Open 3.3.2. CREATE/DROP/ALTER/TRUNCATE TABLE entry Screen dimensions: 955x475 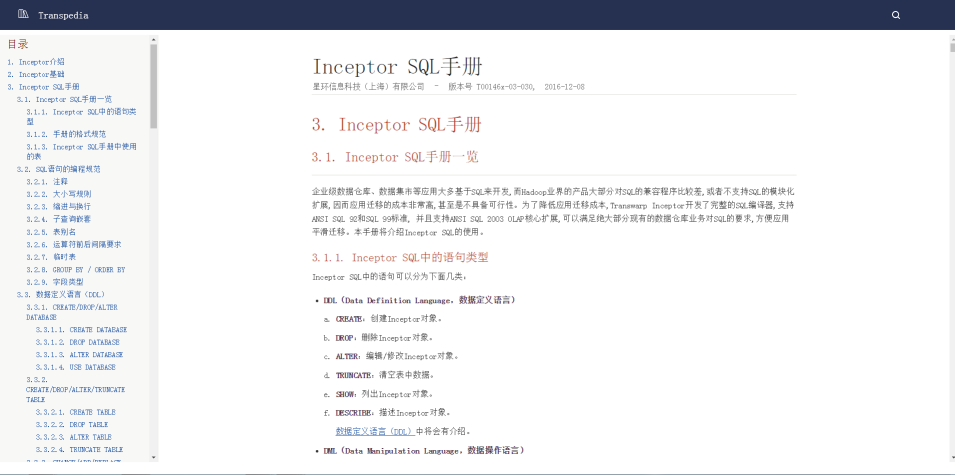point(76,390)
